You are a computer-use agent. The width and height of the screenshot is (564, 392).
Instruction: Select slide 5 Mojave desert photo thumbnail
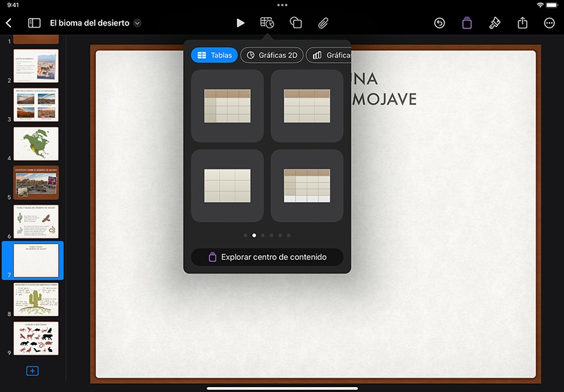click(x=36, y=183)
